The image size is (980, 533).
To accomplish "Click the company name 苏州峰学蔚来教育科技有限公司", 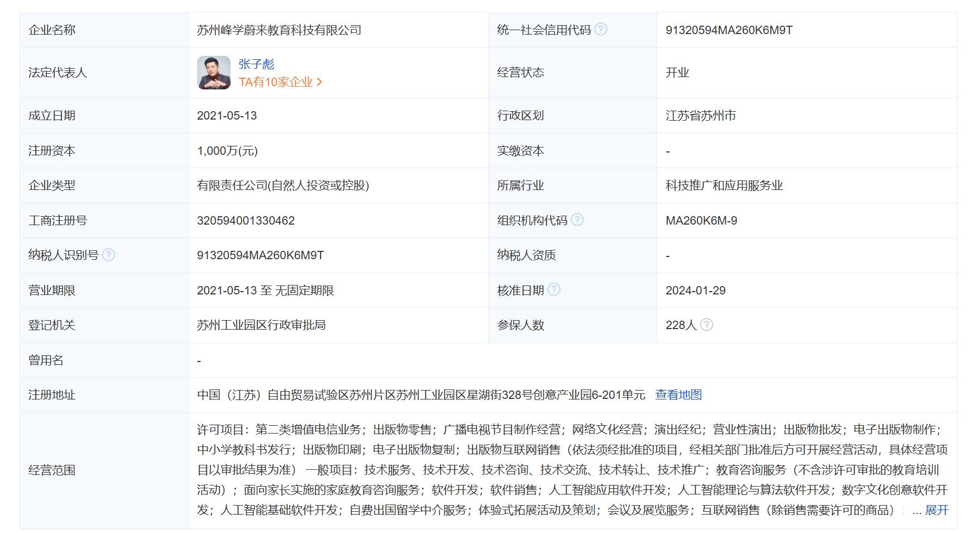I will (279, 30).
